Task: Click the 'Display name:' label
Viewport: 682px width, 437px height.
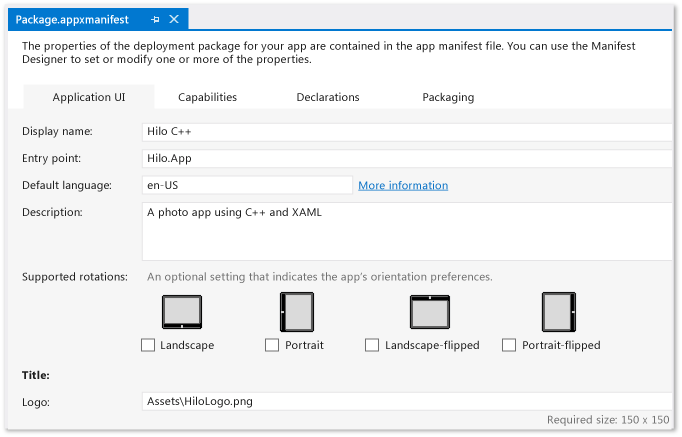Action: 57,131
